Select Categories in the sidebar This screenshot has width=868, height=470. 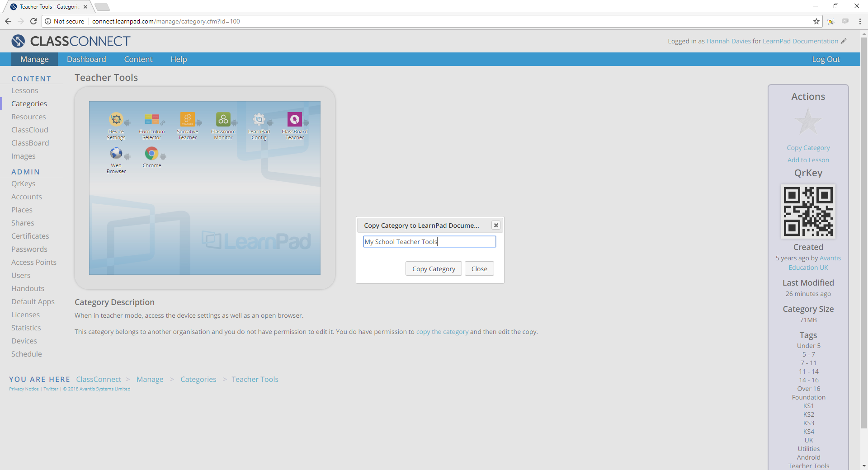coord(29,104)
